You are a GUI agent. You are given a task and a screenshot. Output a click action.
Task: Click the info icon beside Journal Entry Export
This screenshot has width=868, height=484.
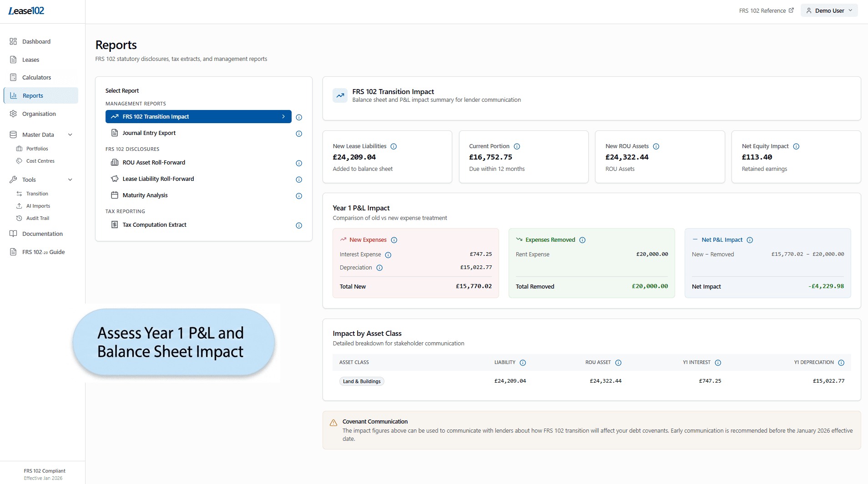pos(299,134)
